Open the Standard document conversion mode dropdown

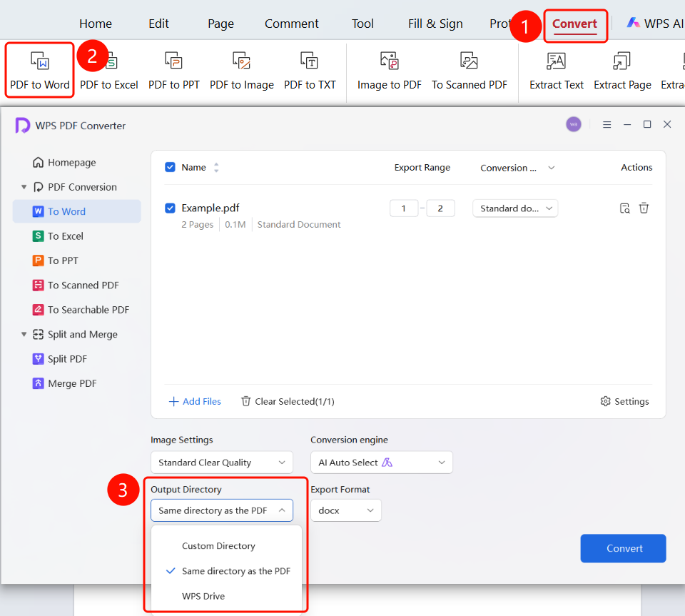point(515,208)
